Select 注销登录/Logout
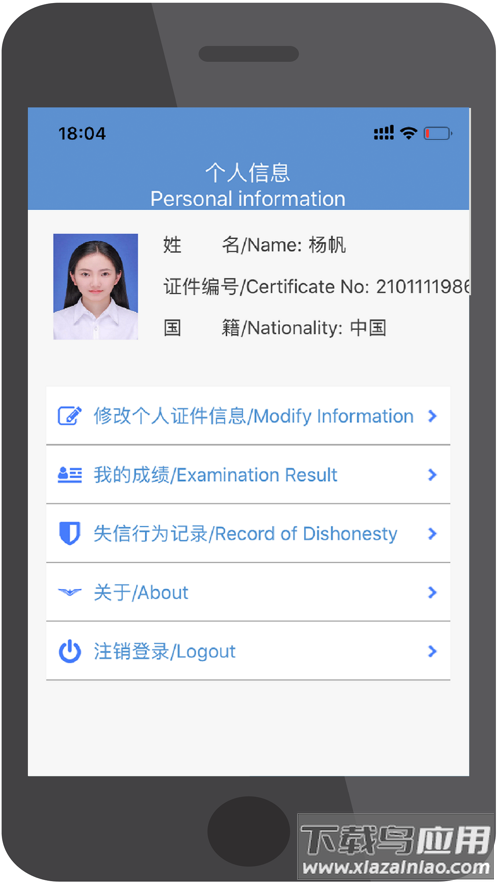This screenshot has width=497, height=883. [248, 651]
